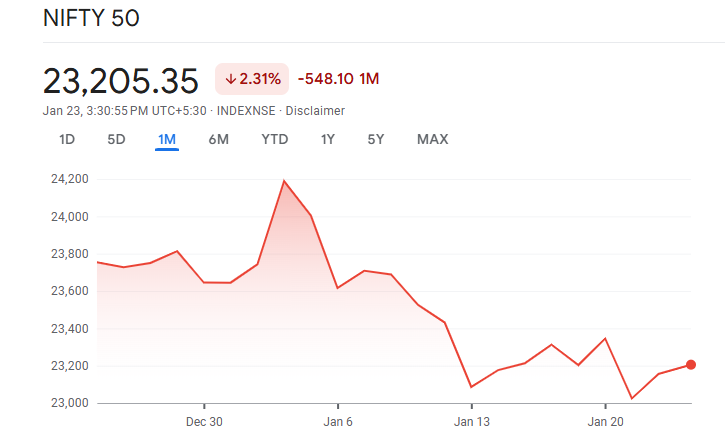This screenshot has height=443, width=725.
Task: Select the MAX range tab
Action: coord(432,139)
